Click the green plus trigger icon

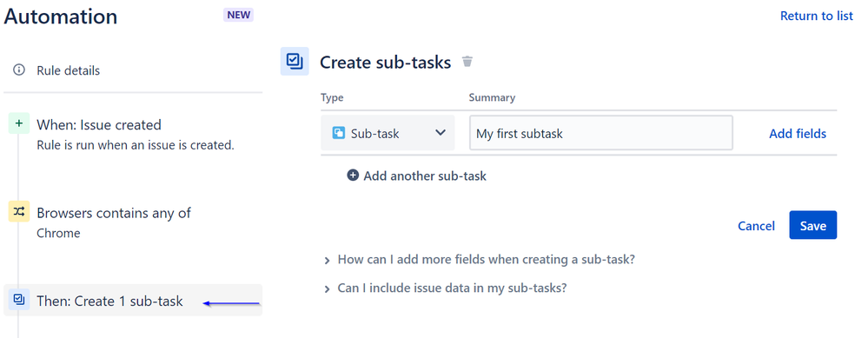click(x=19, y=123)
